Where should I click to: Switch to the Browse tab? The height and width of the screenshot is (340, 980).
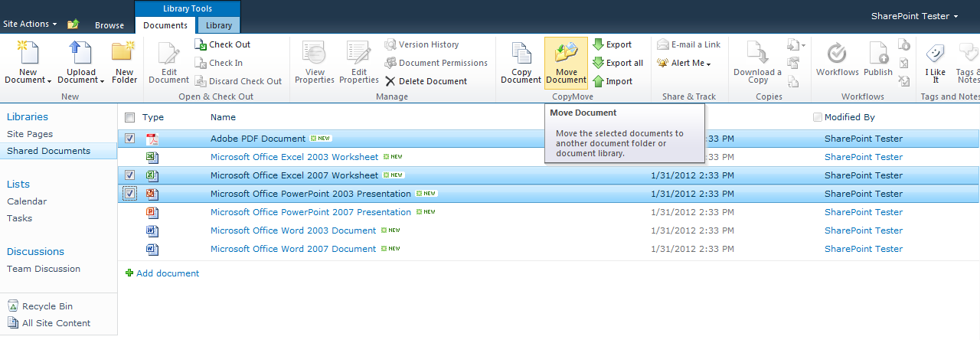(x=109, y=25)
